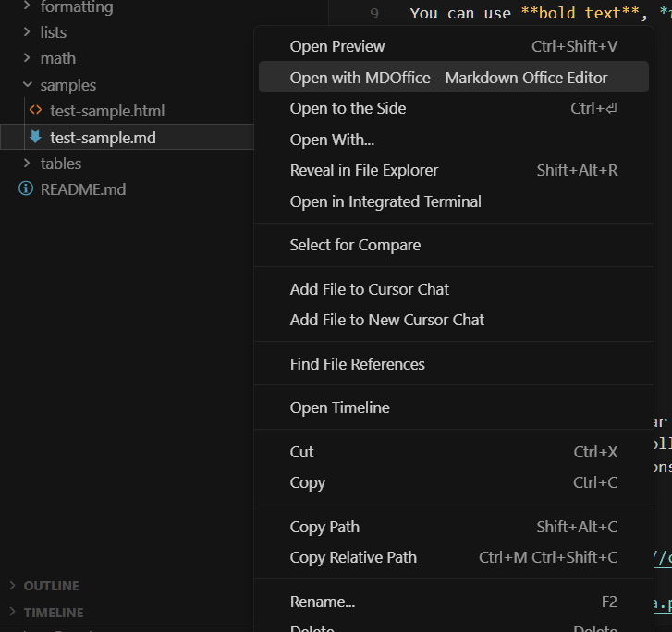Screen dimensions: 672x632
Task: Choose Add File to New Cursor Chat
Action: coord(454,320)
